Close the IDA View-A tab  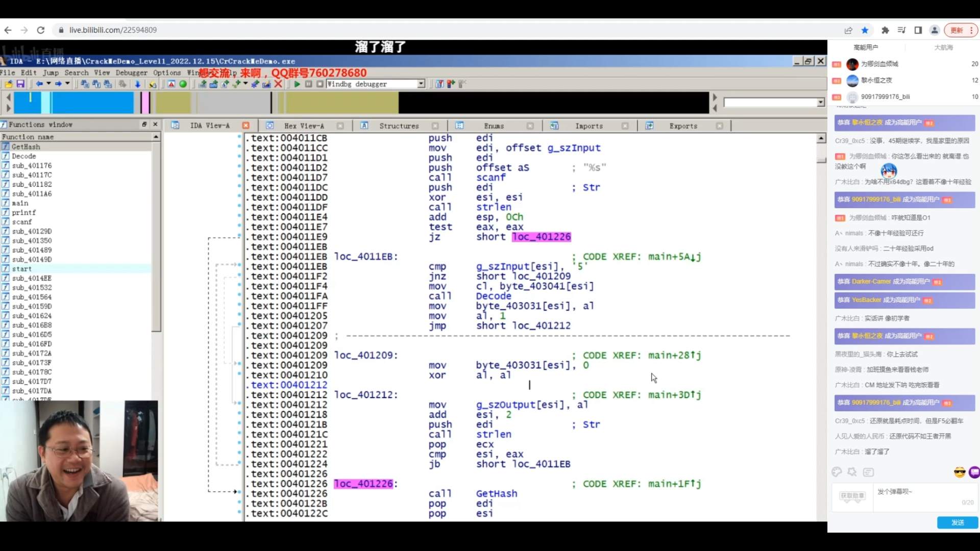tap(246, 126)
